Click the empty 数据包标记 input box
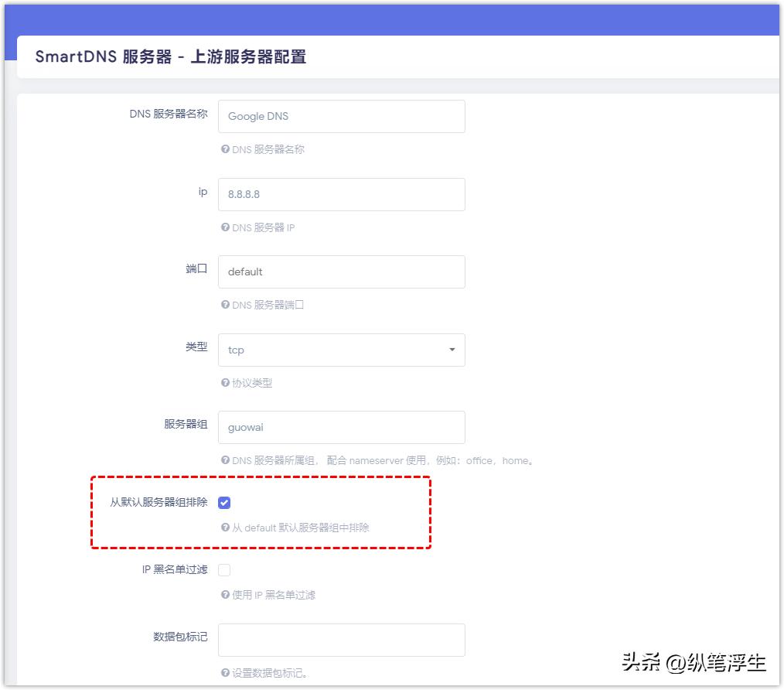 pyautogui.click(x=341, y=639)
